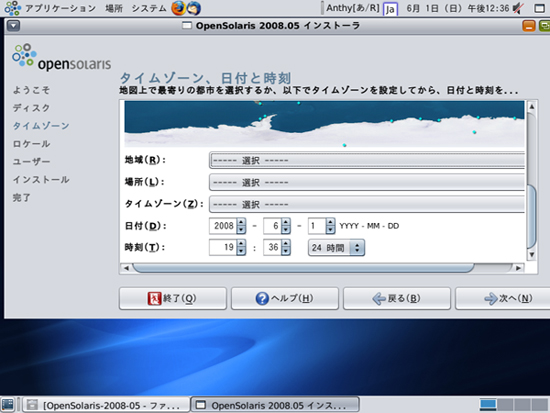
Task: Open the 場所(L) location dropdown
Action: (x=367, y=182)
